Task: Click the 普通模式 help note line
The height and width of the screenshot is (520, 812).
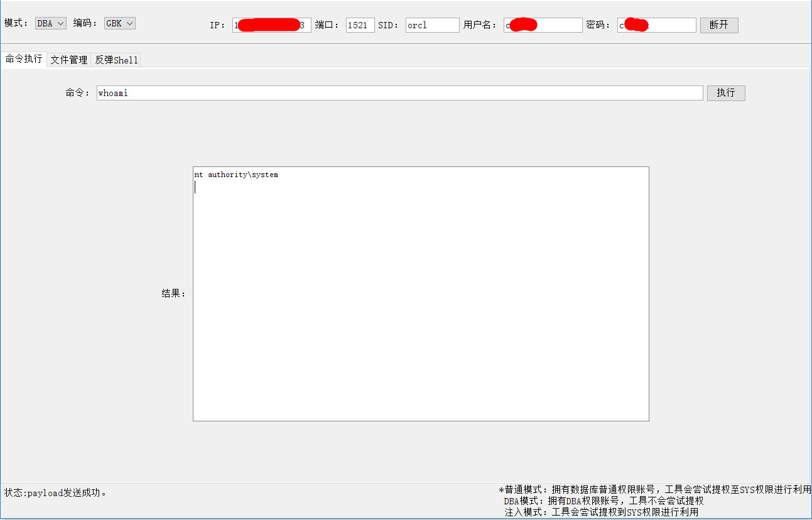Action: tap(655, 489)
